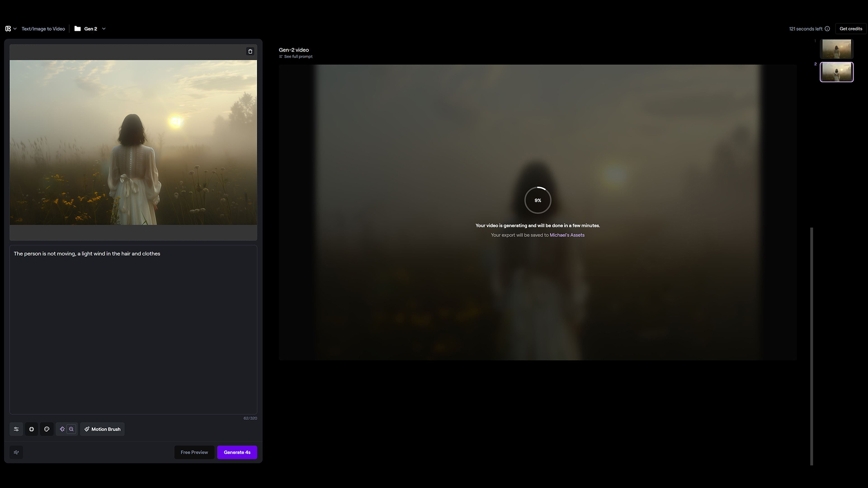Select the camera zoom-out magnifier icon
Viewport: 868px width, 488px height.
click(x=71, y=429)
